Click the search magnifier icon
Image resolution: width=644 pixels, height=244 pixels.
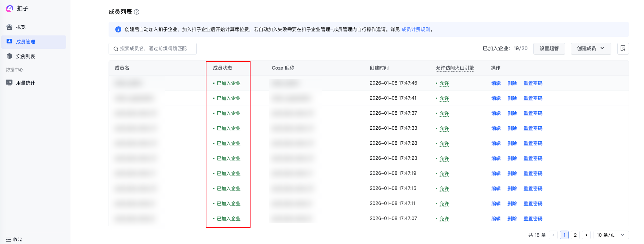point(116,49)
